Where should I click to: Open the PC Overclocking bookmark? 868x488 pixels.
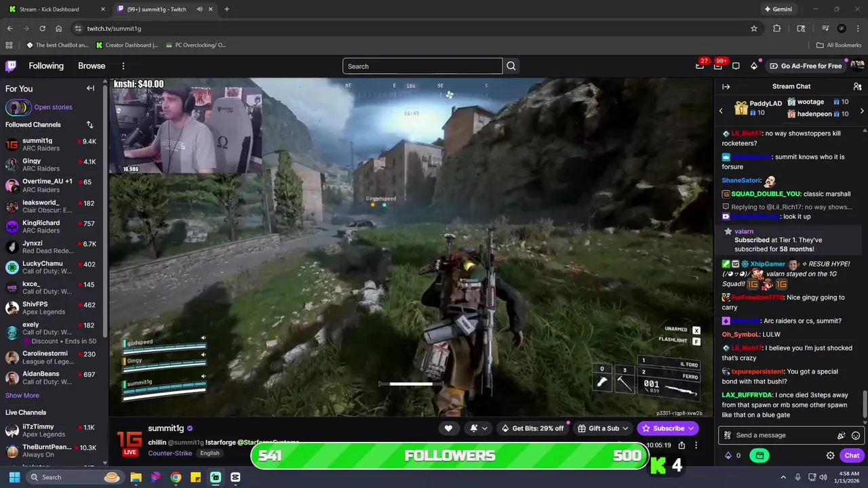pyautogui.click(x=195, y=45)
